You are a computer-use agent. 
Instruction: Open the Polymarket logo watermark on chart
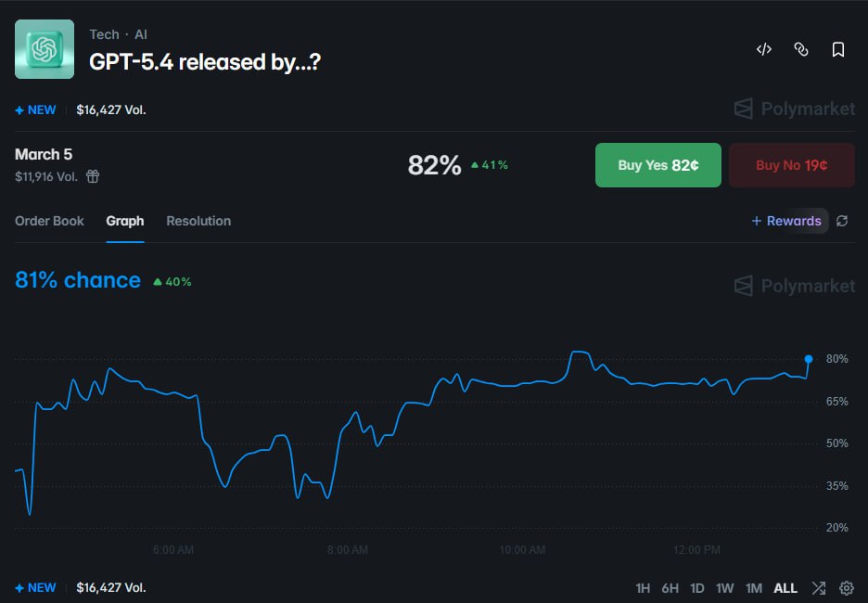point(794,286)
